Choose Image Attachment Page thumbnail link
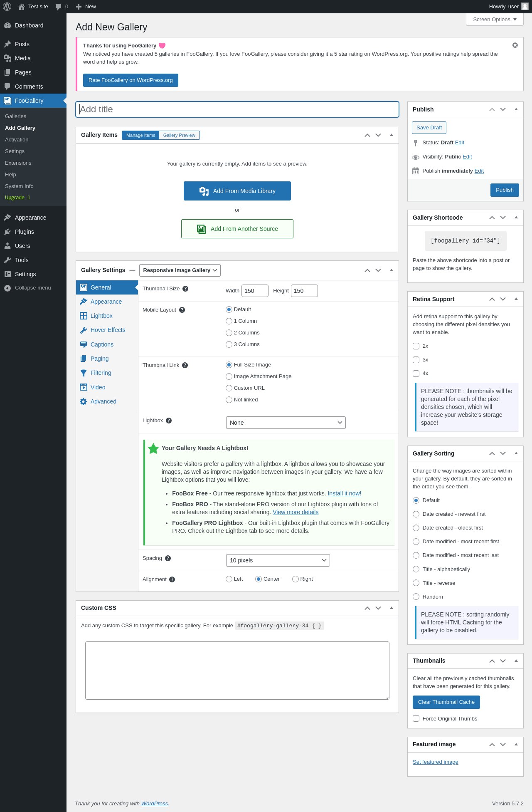The height and width of the screenshot is (812, 532). click(229, 376)
